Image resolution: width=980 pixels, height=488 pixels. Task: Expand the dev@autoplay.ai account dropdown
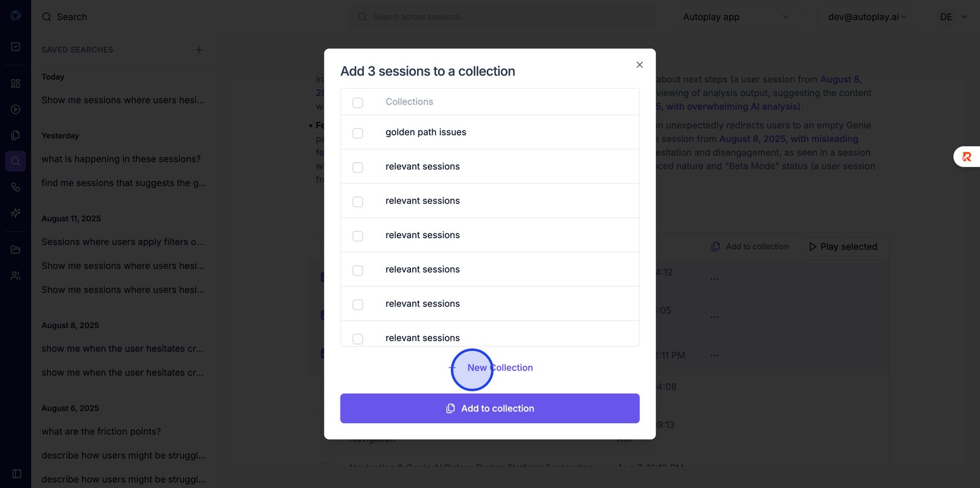(867, 17)
